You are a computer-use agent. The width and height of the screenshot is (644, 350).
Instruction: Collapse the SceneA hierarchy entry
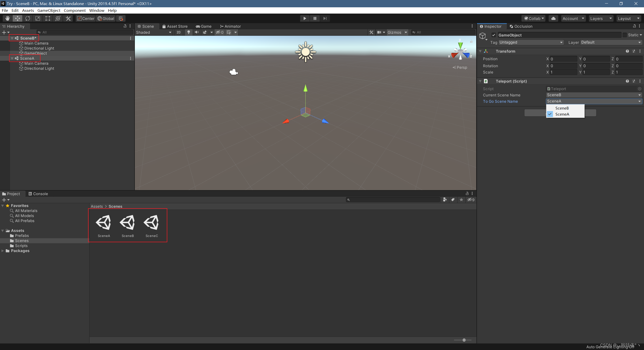(x=12, y=58)
